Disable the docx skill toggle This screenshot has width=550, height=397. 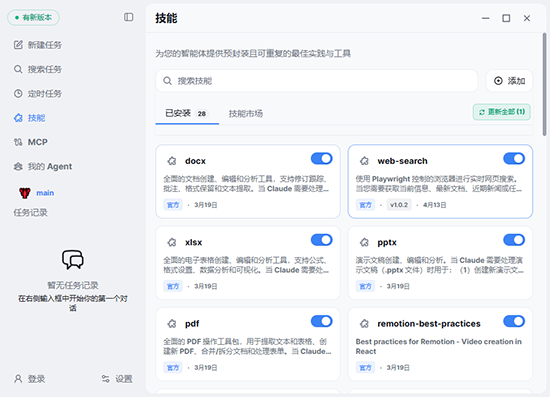(322, 159)
